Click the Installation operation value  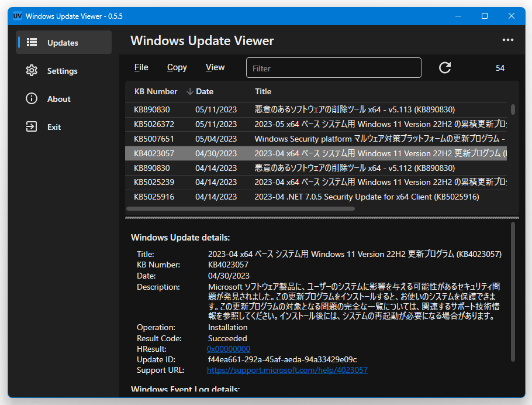[x=227, y=328]
